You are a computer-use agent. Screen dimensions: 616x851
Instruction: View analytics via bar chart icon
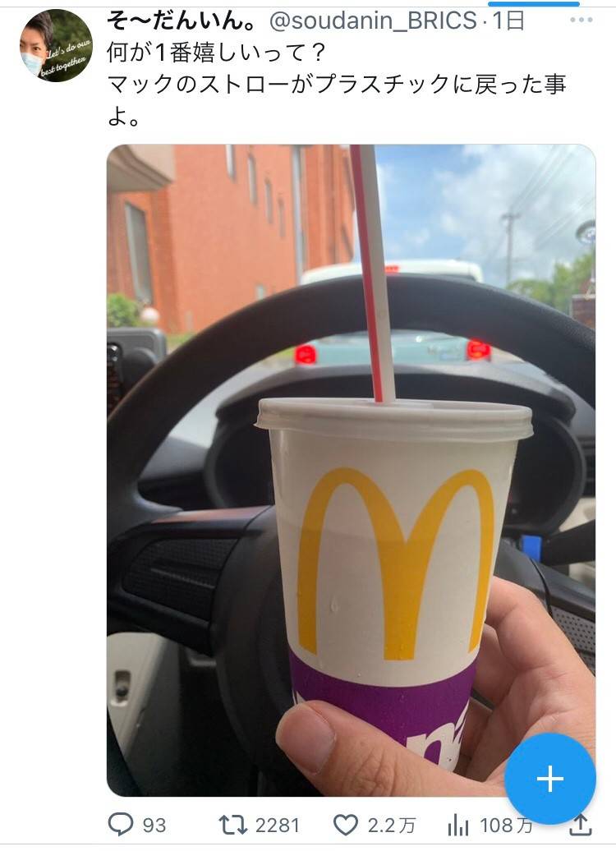tap(458, 826)
